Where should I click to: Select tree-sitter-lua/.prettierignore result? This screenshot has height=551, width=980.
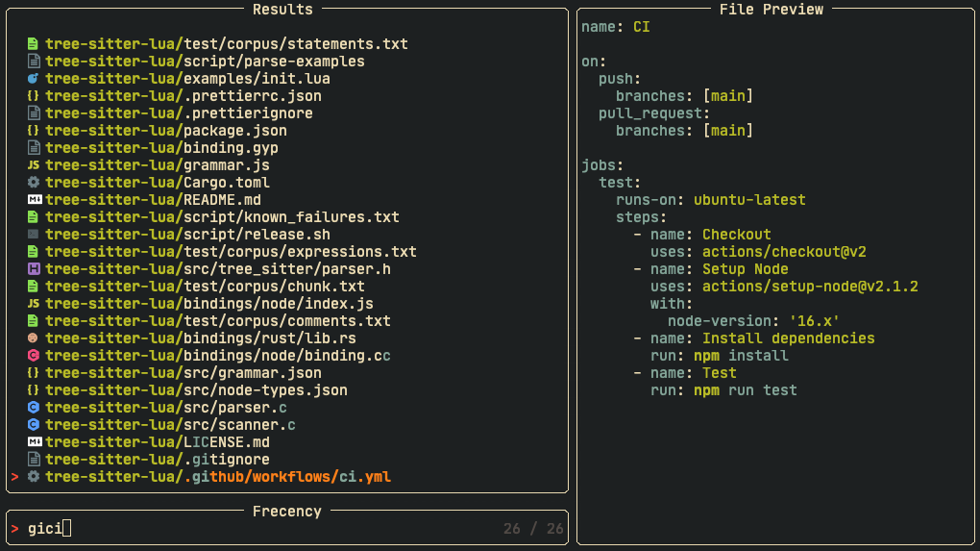[179, 113]
